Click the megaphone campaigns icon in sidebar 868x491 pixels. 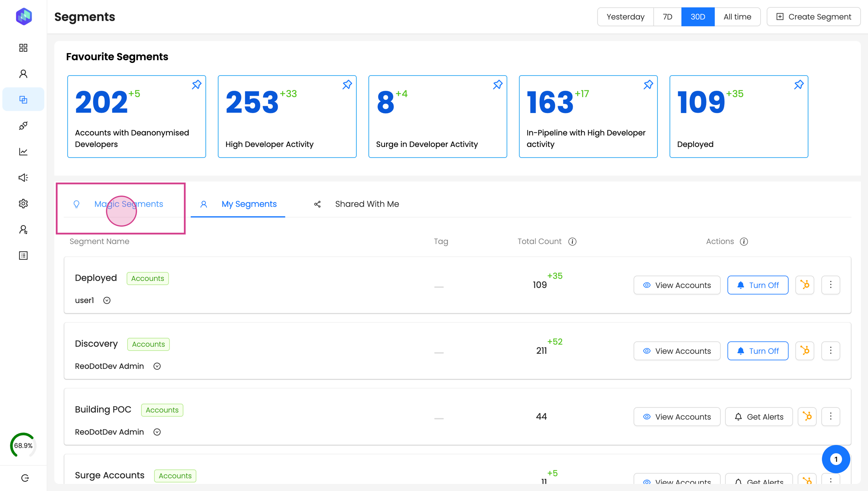coord(23,177)
